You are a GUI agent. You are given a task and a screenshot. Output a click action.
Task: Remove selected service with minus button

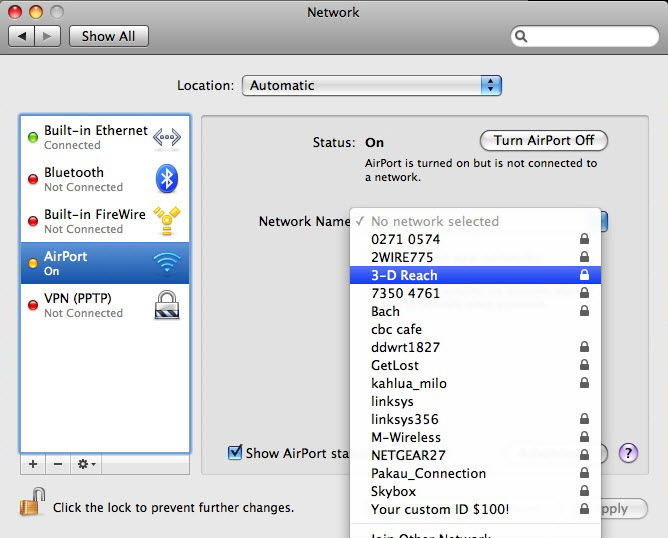pos(57,464)
